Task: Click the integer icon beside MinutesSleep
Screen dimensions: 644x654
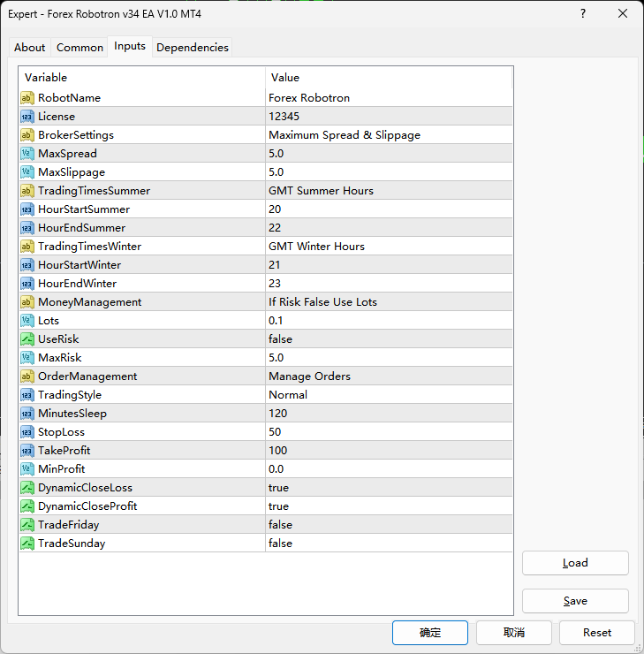Action: [27, 414]
